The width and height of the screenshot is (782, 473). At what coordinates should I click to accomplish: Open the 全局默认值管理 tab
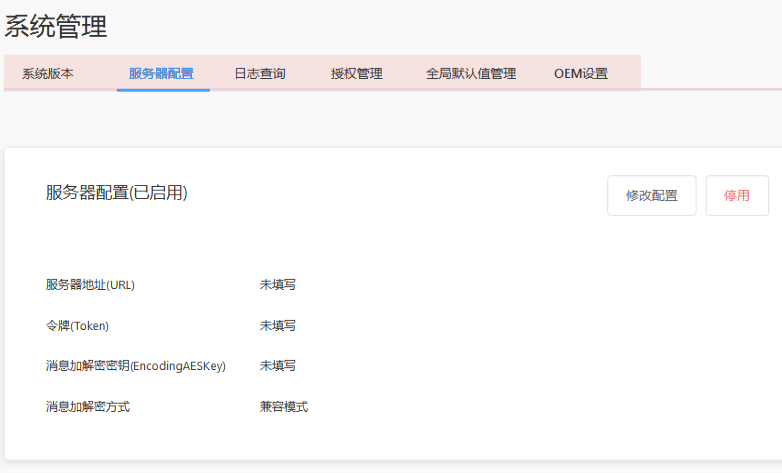pyautogui.click(x=471, y=73)
